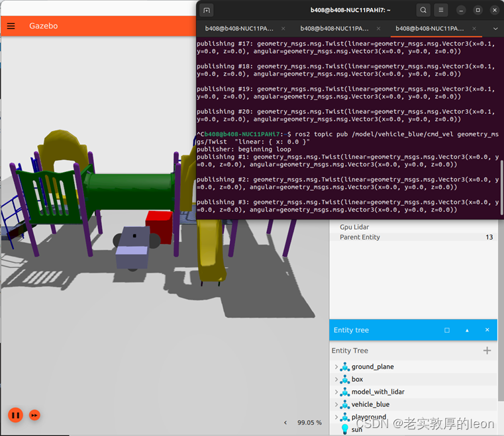Open the Gazebo hamburger menu
Viewport: 504px width, 436px height.
click(11, 26)
